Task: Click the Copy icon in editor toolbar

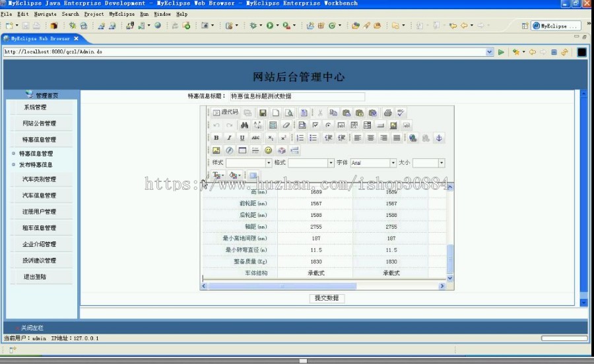Action: pyautogui.click(x=333, y=112)
